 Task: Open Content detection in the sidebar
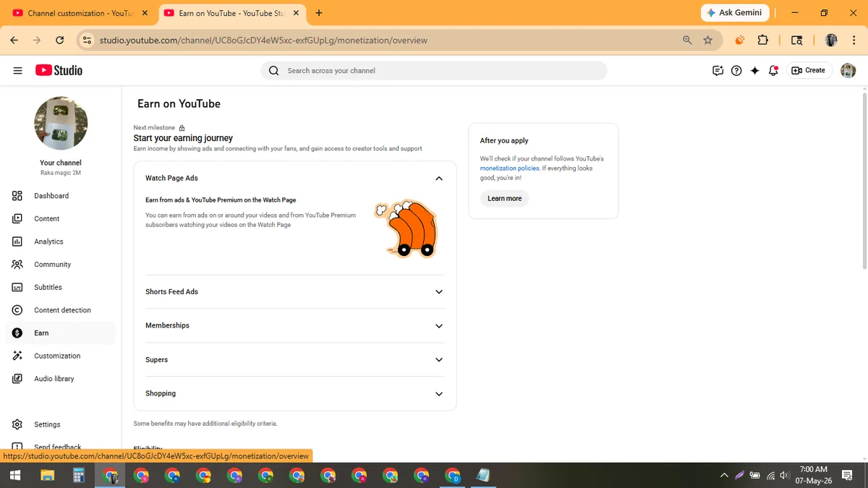pos(61,310)
